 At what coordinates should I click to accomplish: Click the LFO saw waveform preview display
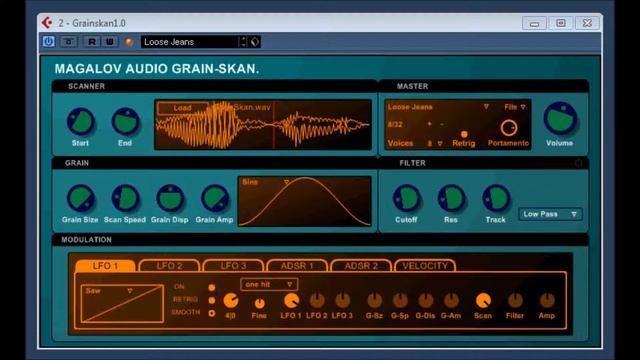point(122,304)
